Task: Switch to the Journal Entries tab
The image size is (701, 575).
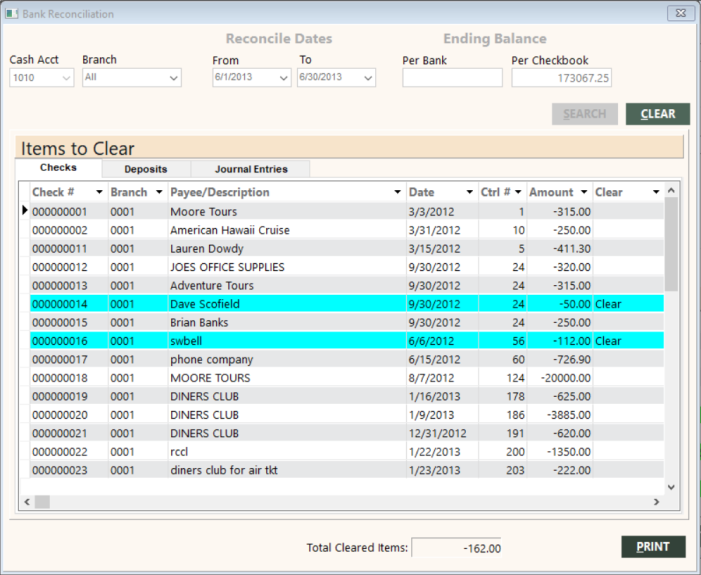Action: click(251, 169)
